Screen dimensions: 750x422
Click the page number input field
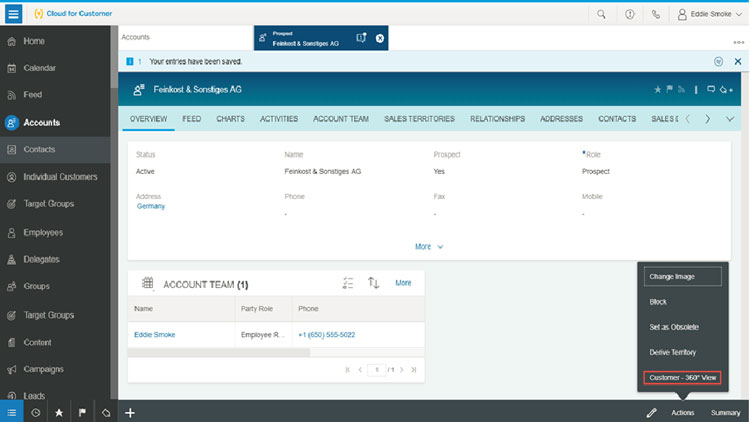coord(375,369)
